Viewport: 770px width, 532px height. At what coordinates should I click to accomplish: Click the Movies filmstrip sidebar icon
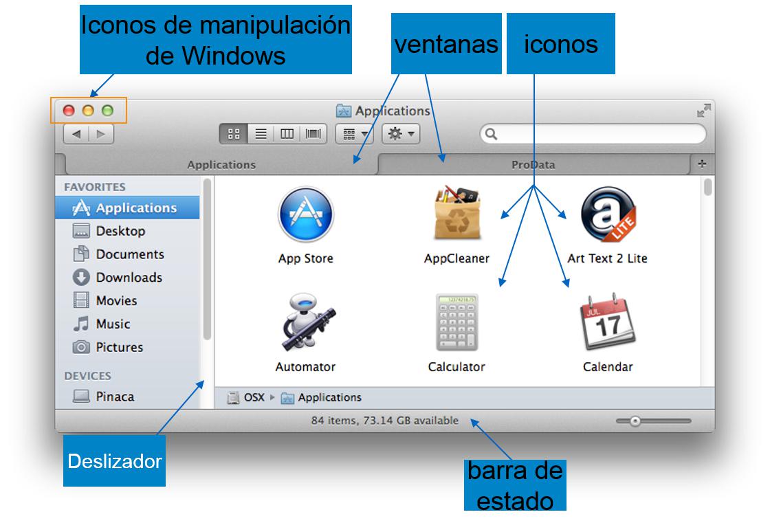pyautogui.click(x=81, y=300)
